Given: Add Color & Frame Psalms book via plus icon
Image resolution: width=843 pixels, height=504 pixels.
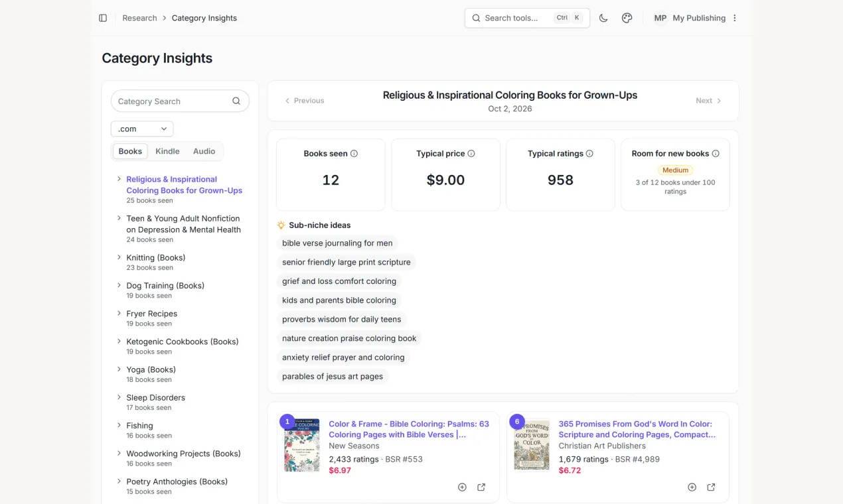Looking at the screenshot, I should (x=462, y=487).
